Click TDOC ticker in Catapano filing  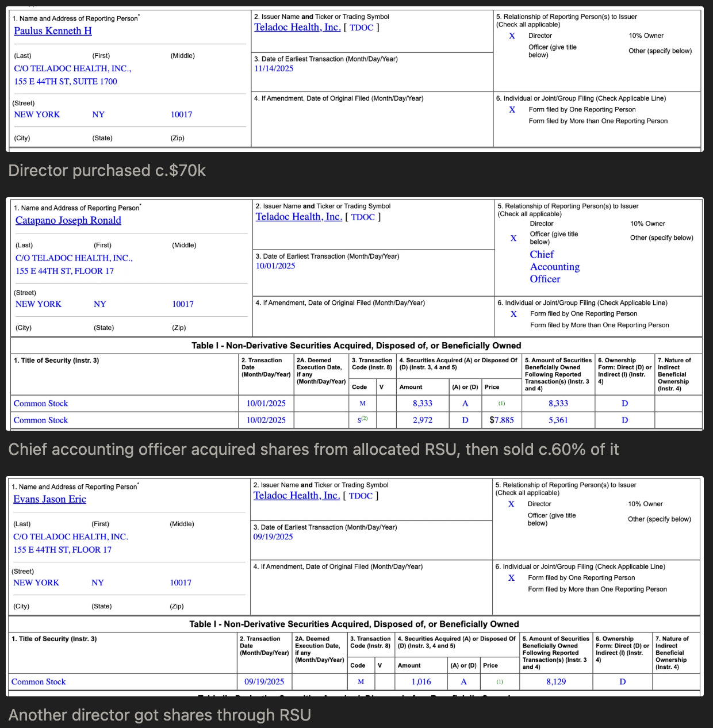363,217
